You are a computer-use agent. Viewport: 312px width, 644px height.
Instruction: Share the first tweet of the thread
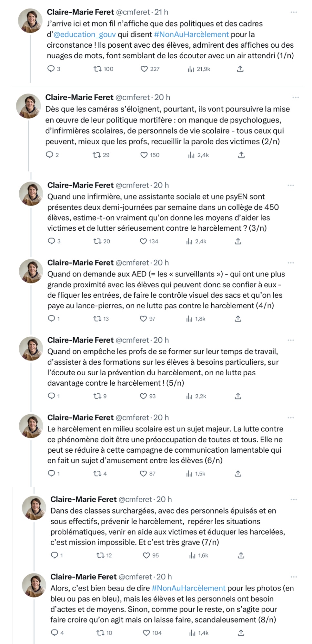point(240,69)
